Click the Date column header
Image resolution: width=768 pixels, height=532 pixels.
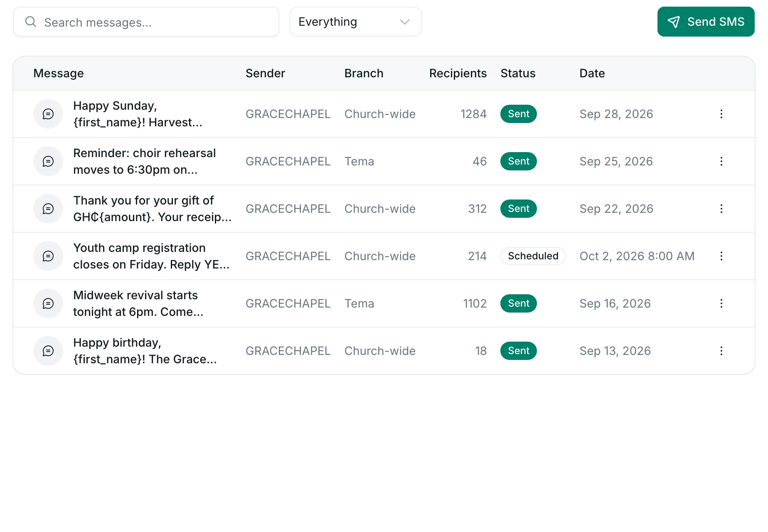592,73
